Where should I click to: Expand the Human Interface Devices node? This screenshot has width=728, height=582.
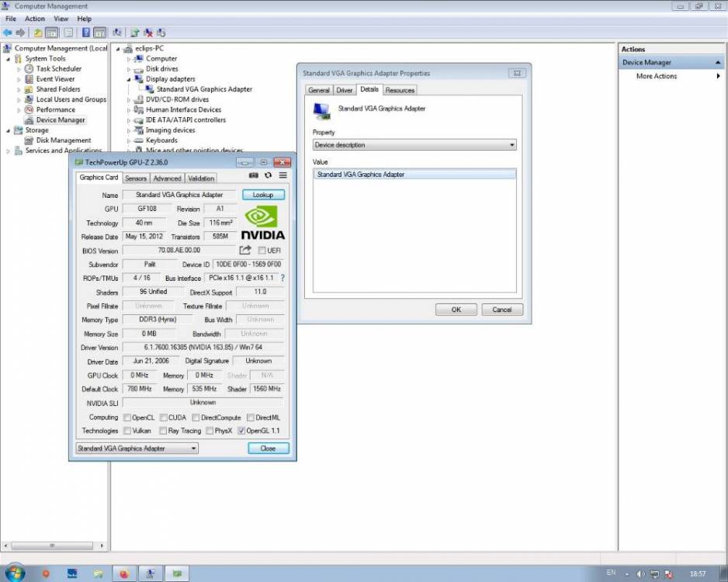point(129,110)
